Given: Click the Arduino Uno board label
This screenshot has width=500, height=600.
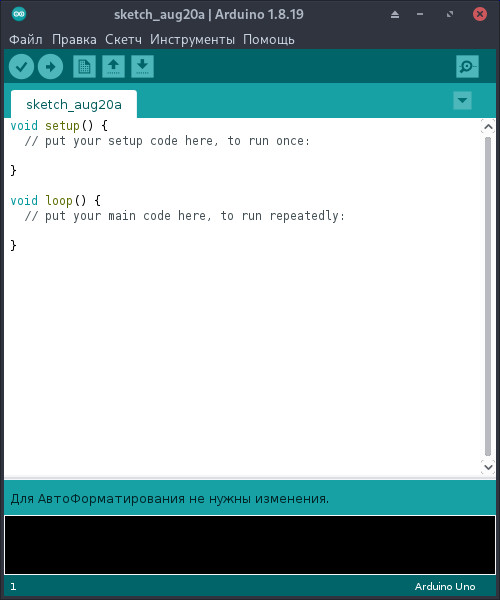Looking at the screenshot, I should (x=445, y=587).
